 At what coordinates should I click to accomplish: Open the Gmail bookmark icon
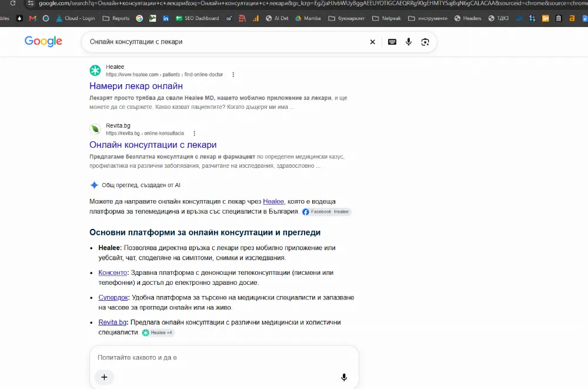tap(32, 18)
